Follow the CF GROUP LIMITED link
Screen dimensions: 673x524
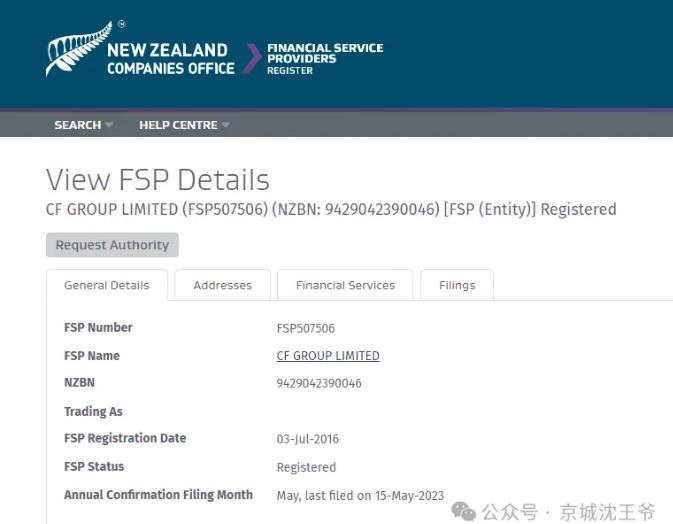(x=328, y=356)
